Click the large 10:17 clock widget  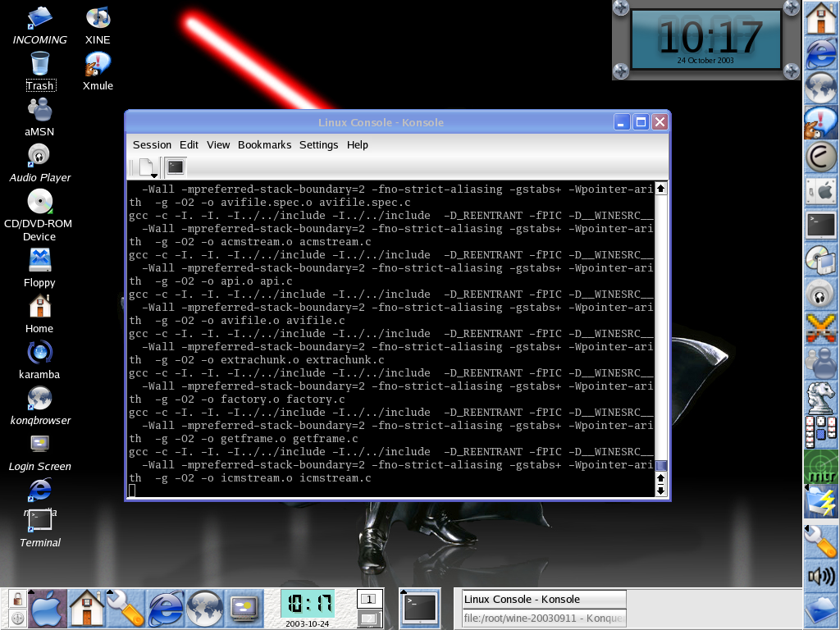706,39
